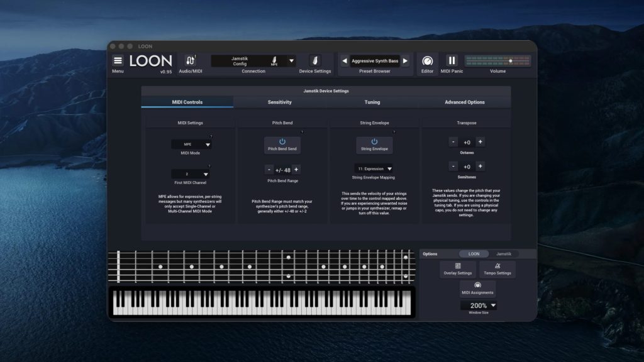Image resolution: width=644 pixels, height=362 pixels.
Task: Open MIDI Mode MPE dropdown
Action: 191,145
